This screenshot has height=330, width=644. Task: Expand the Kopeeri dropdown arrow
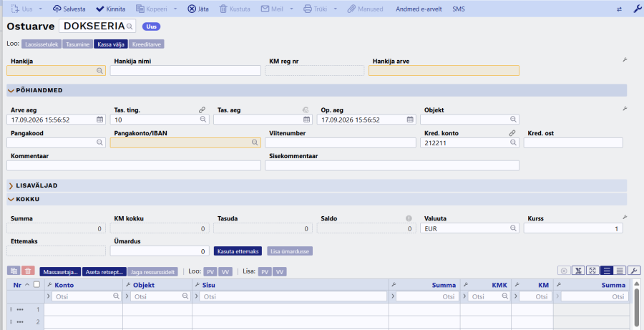(x=175, y=9)
